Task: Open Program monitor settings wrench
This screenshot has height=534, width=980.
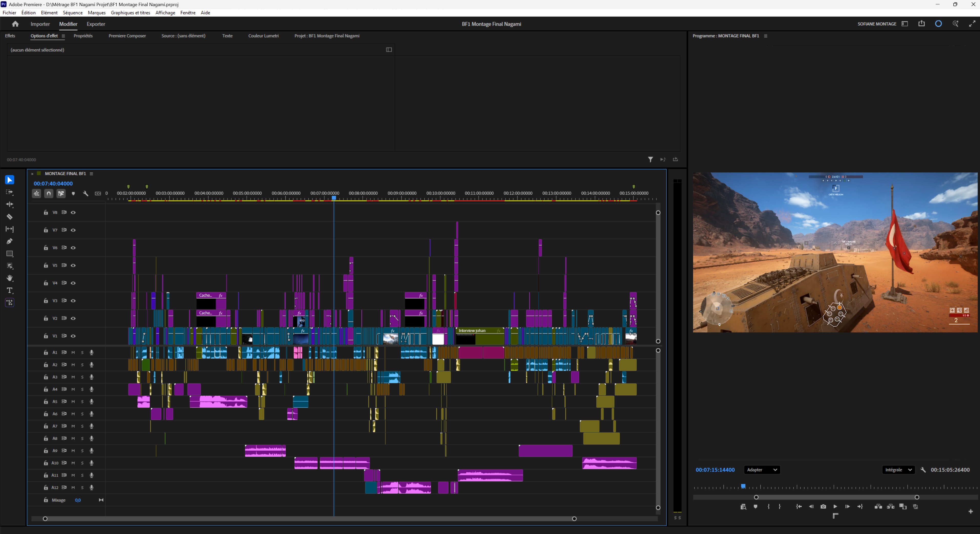Action: (x=923, y=470)
